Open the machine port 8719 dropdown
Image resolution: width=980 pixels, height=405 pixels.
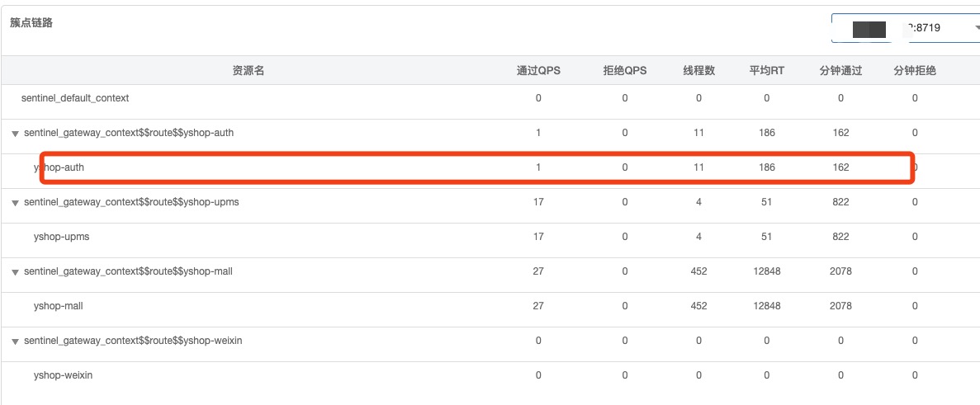point(905,29)
